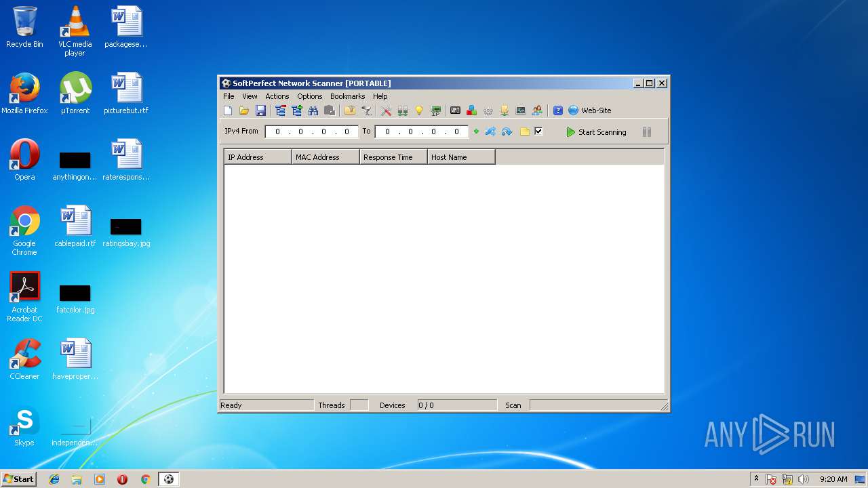Click the gray suitcase toolbar icon

click(x=330, y=110)
